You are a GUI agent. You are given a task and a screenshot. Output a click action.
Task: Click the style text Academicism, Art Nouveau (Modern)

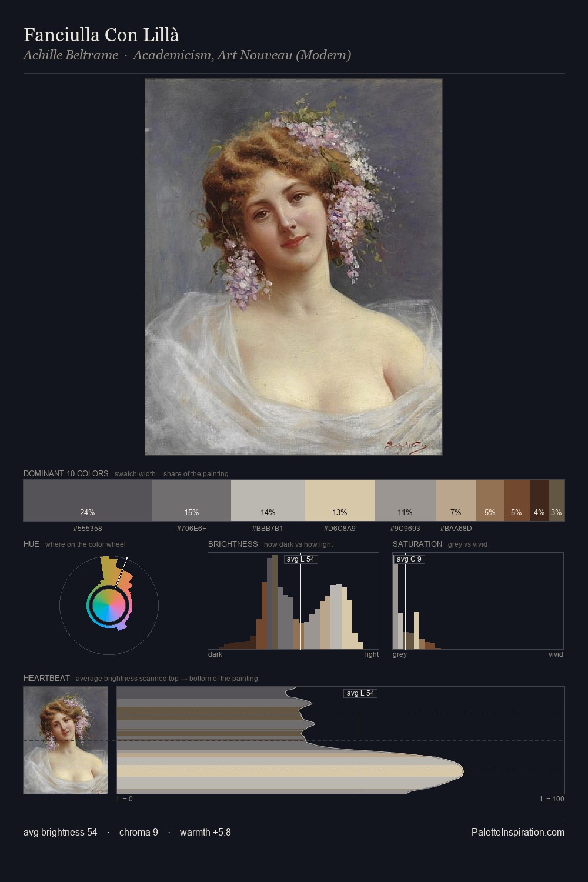point(242,55)
